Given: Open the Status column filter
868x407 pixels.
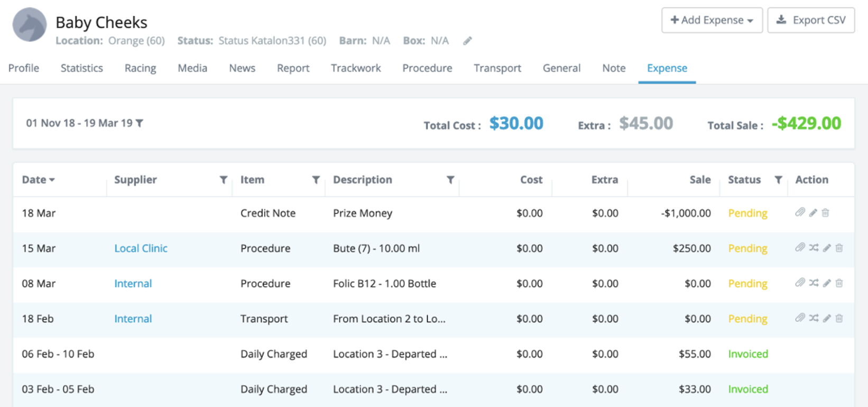Looking at the screenshot, I should [778, 180].
